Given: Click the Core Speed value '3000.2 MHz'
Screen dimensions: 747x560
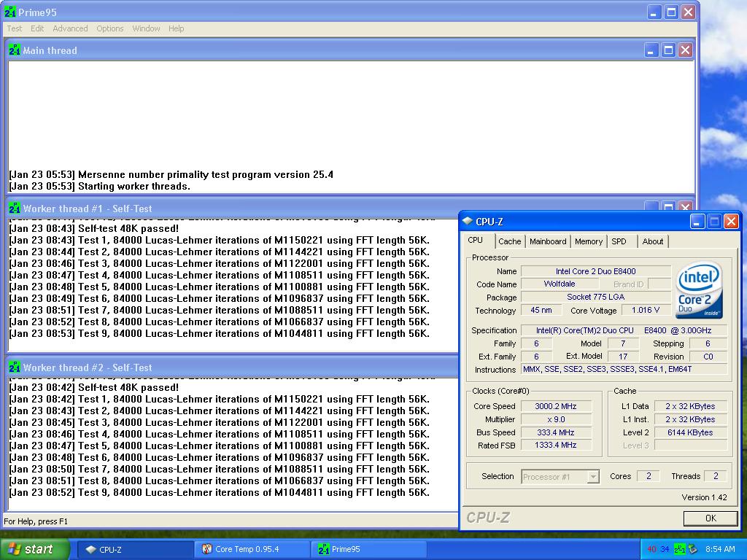Looking at the screenshot, I should coord(555,406).
